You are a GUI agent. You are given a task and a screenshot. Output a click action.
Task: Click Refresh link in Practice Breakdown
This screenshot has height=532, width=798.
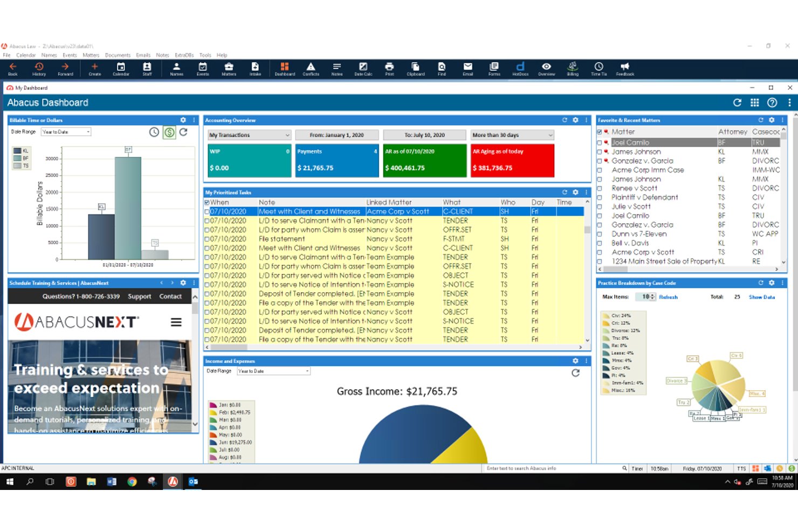pyautogui.click(x=668, y=297)
